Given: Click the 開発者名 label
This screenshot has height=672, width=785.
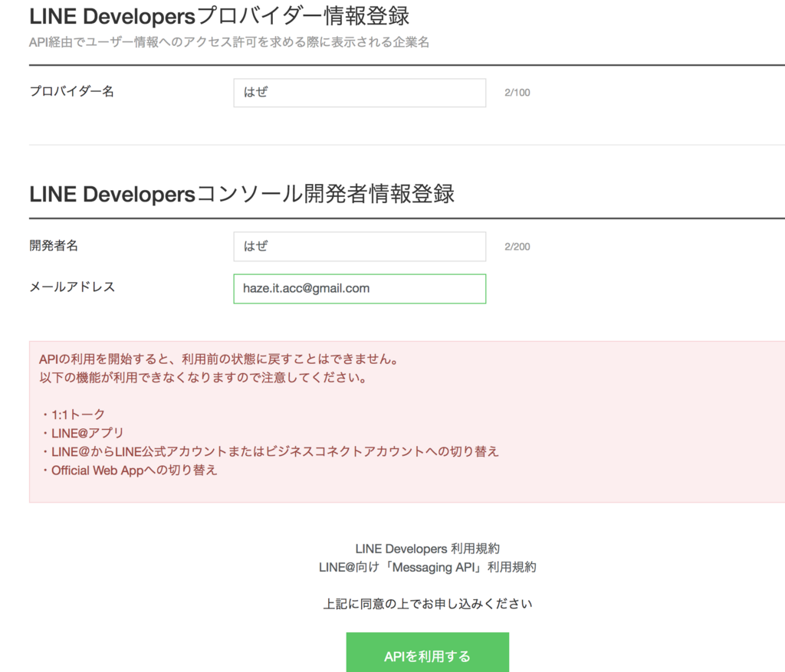Looking at the screenshot, I should coord(54,245).
